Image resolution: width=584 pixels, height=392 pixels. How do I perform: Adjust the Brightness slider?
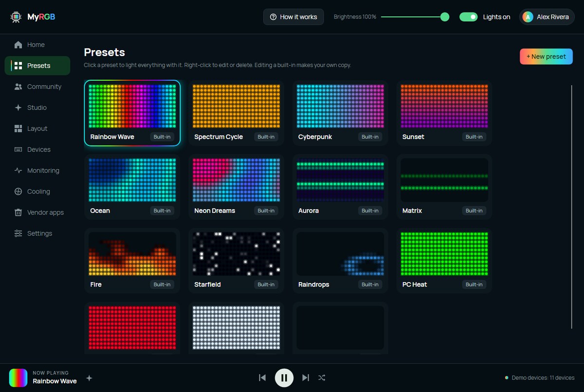415,17
